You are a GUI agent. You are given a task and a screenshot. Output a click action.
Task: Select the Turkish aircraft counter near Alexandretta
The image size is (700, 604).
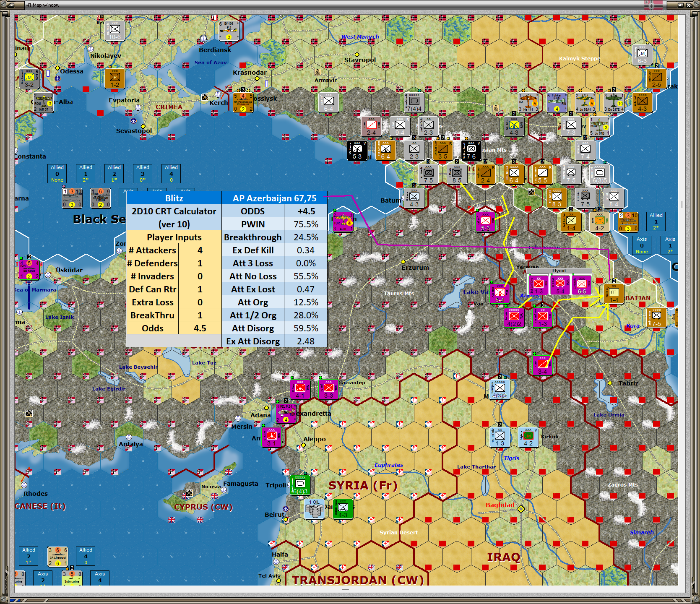pyautogui.click(x=286, y=413)
